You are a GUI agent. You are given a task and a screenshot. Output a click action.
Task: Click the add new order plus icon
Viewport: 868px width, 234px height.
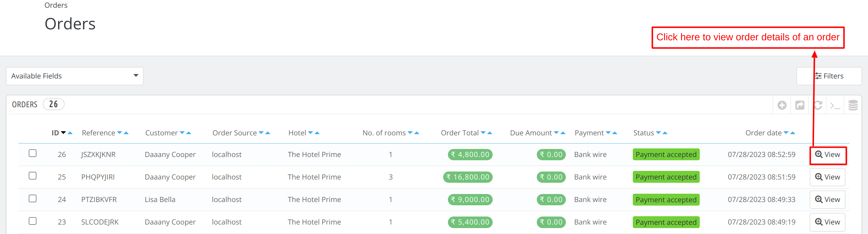[x=782, y=105]
